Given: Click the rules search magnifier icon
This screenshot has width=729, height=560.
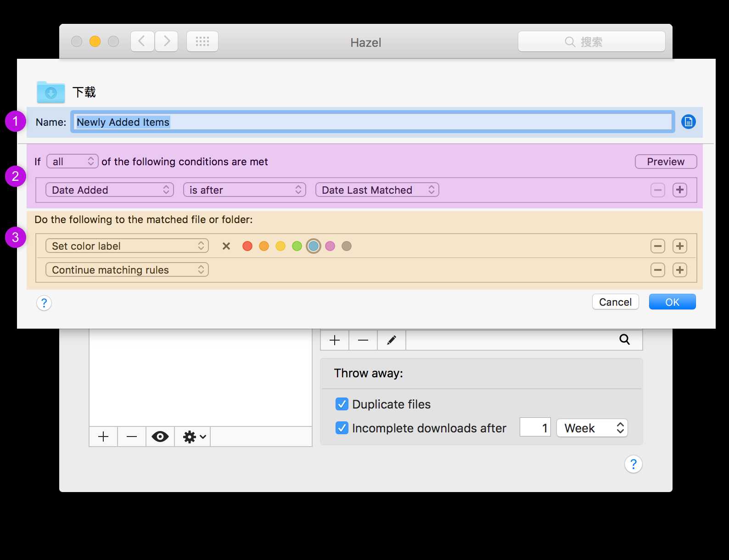Looking at the screenshot, I should [x=625, y=339].
